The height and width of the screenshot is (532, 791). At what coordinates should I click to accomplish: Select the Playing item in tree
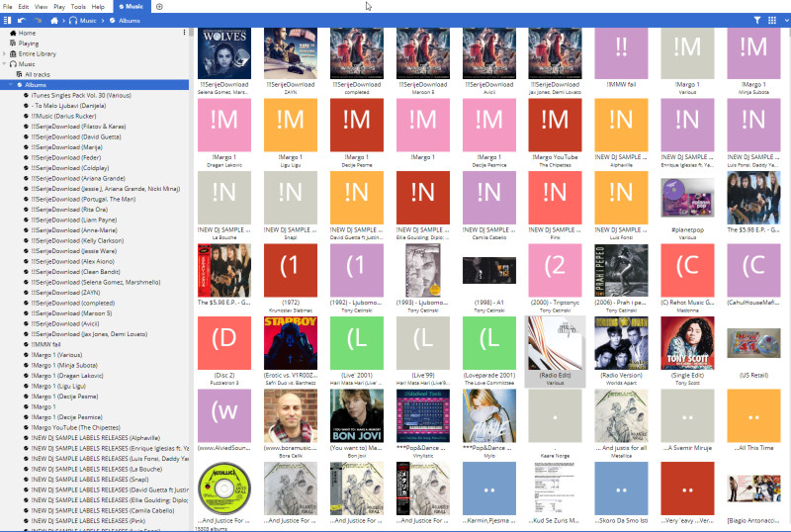(28, 44)
